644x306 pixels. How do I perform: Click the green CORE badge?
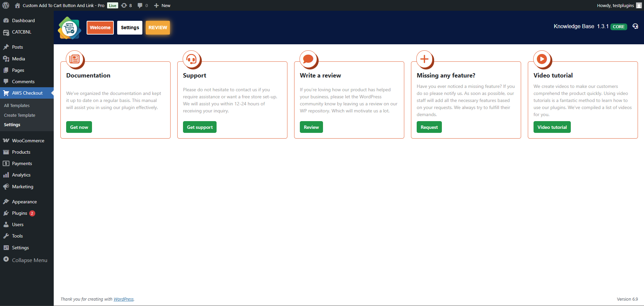click(619, 27)
